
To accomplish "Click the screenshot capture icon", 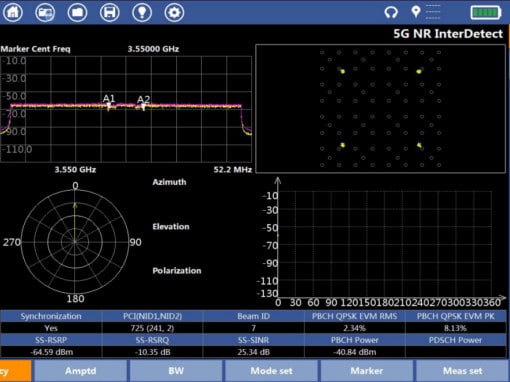I will pos(45,12).
